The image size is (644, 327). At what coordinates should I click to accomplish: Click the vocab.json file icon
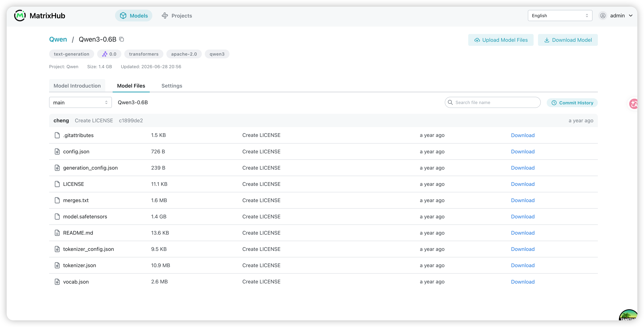pos(57,282)
